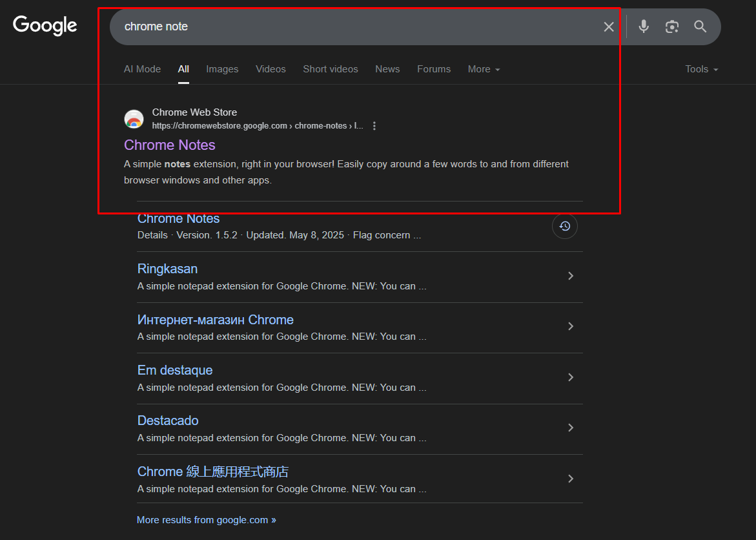Expand the More search filters dropdown
This screenshot has height=540, width=756.
click(484, 69)
